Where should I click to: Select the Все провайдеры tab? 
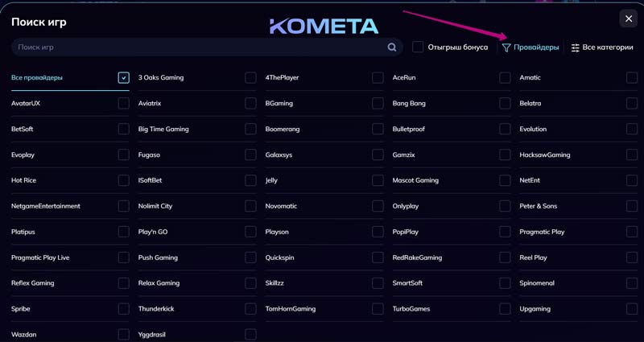coord(37,78)
